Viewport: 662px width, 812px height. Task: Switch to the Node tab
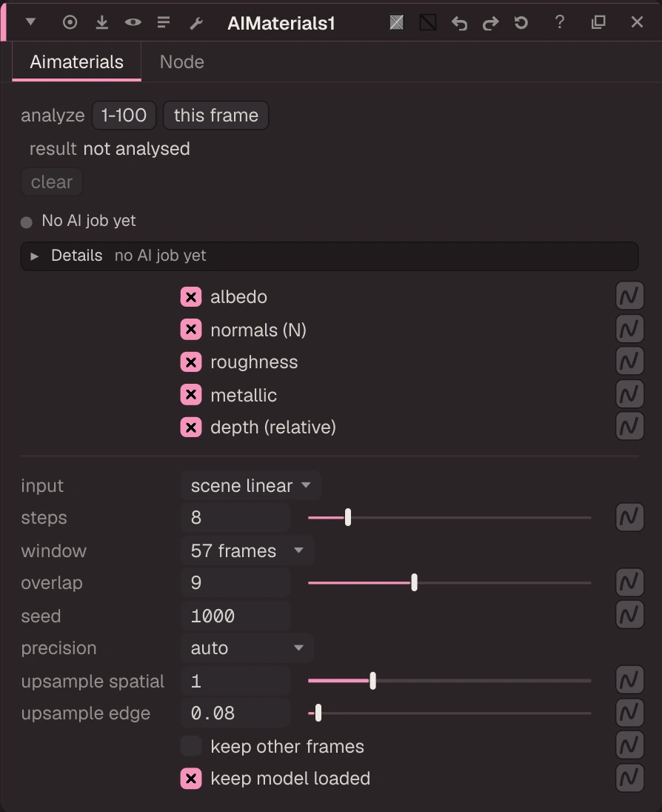pyautogui.click(x=181, y=61)
